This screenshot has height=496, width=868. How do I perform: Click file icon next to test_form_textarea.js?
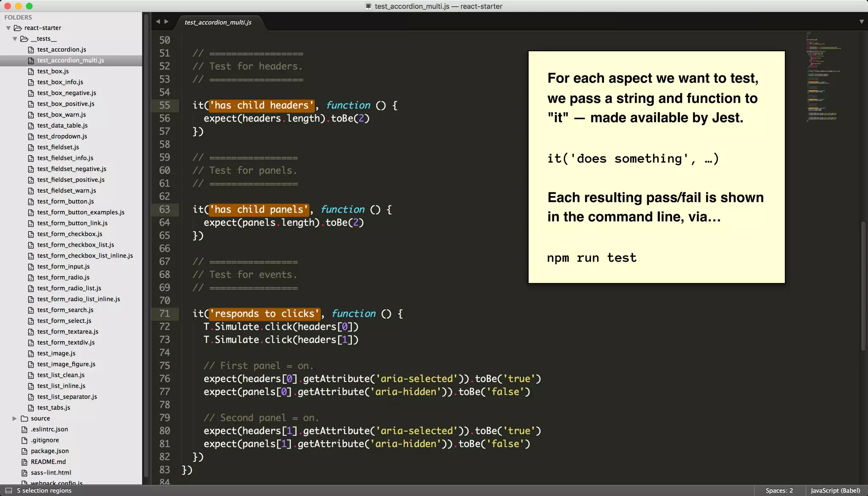31,332
